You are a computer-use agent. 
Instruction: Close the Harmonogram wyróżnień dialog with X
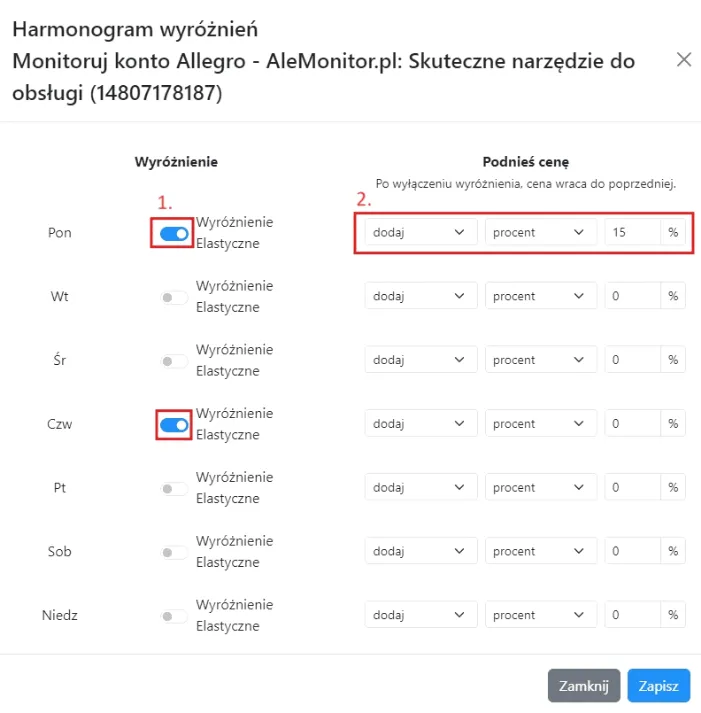(x=684, y=60)
